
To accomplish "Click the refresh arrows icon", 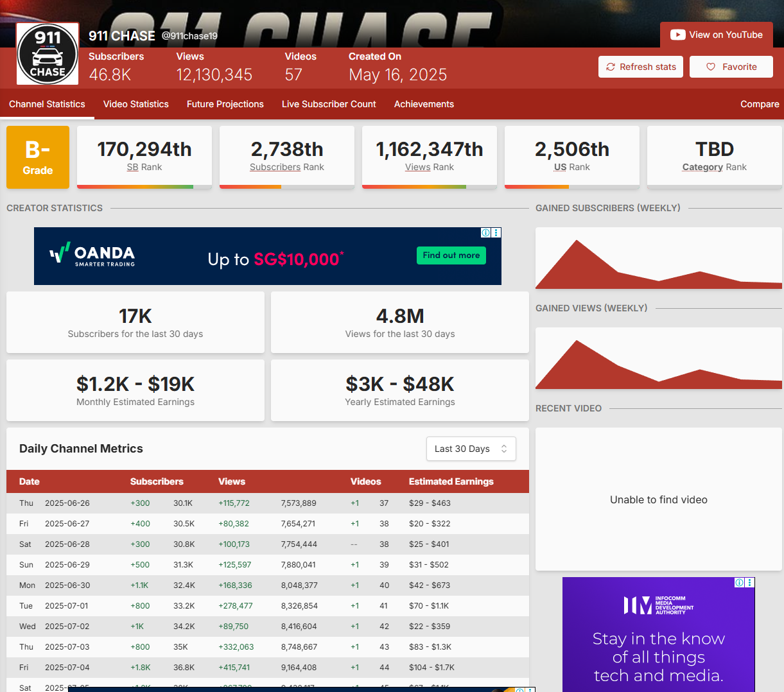I will 611,67.
